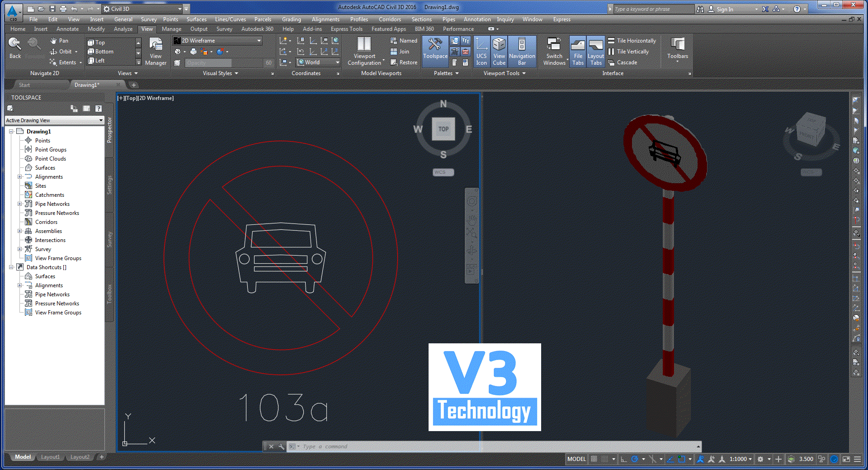Viewport: 868px width, 470px height.
Task: Open the Manage ribbon tab
Action: tap(171, 29)
